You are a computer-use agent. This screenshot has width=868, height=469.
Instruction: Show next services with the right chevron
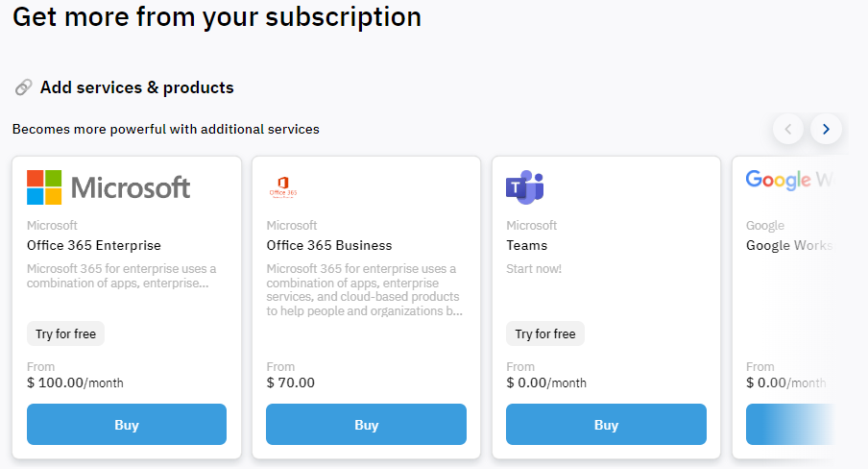[x=826, y=129]
